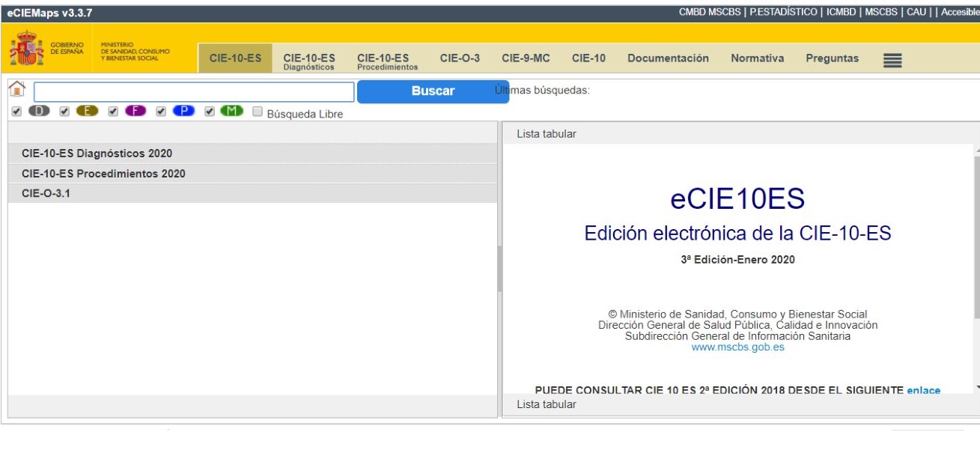Visit the www.mscbs.gob.es link
The image size is (980, 450).
[x=738, y=347]
